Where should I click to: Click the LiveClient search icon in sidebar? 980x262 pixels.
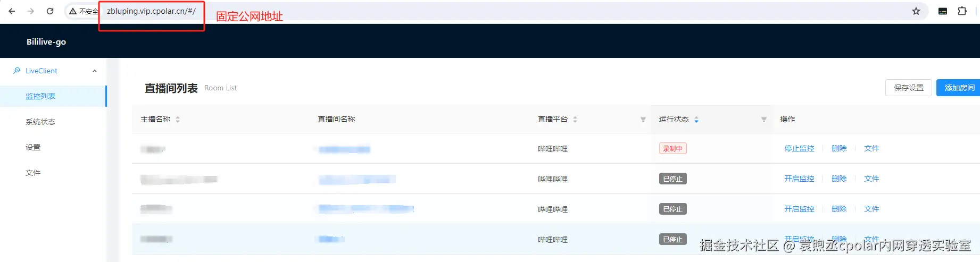(17, 71)
